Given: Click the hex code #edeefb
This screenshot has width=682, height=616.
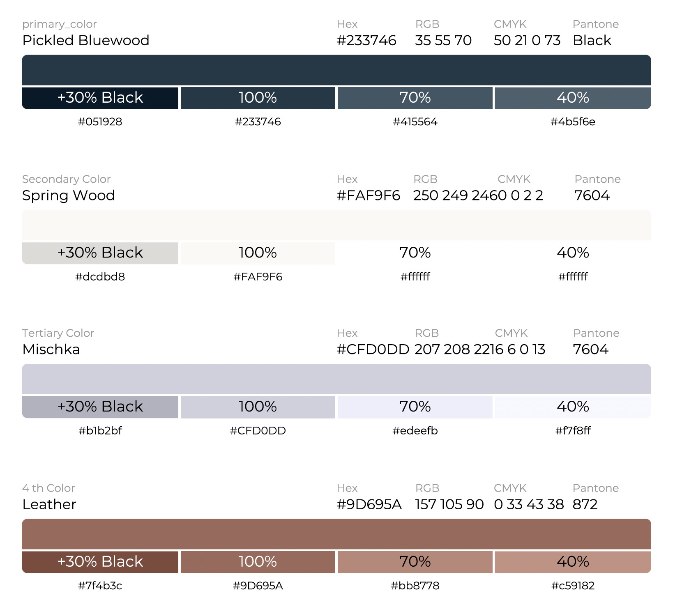Looking at the screenshot, I should point(415,430).
